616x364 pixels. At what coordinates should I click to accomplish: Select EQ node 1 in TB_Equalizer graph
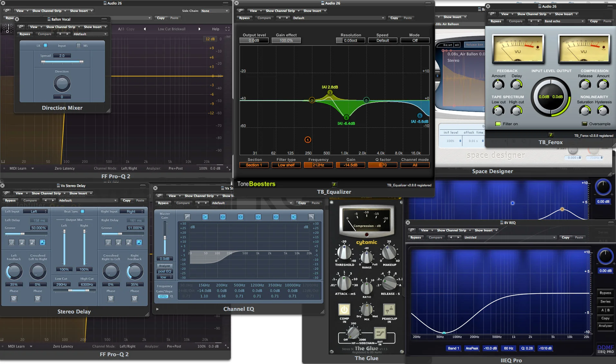308,140
